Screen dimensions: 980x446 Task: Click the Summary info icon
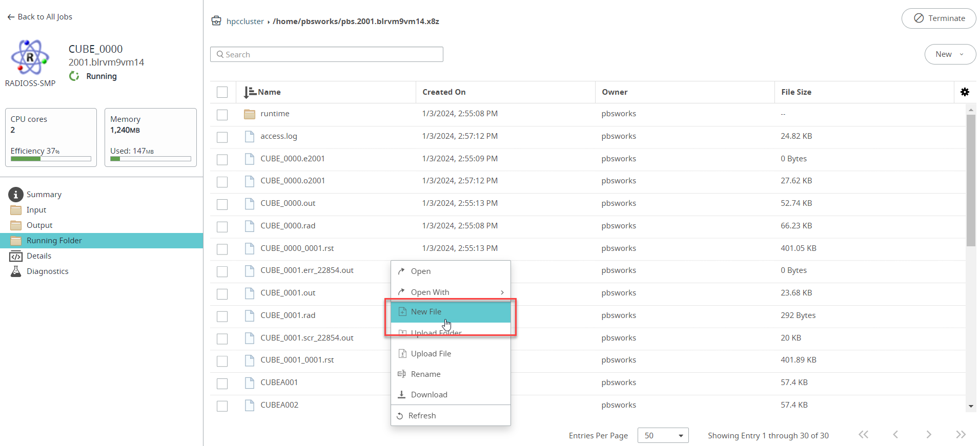(16, 195)
